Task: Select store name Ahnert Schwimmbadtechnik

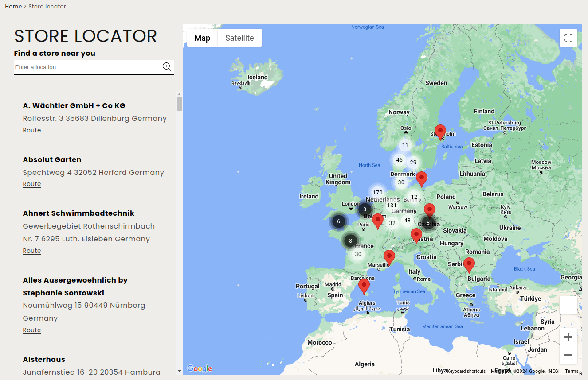Action: tap(78, 213)
